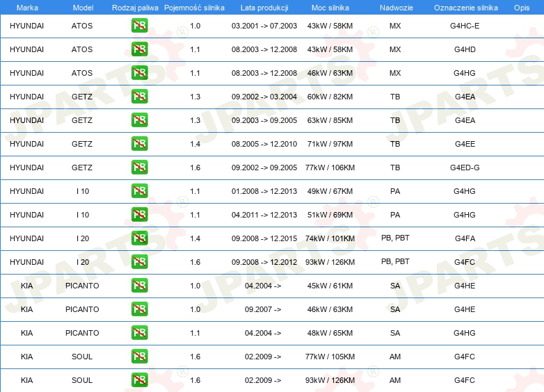
Task: Click body code TB in G4EE row
Action: 395,144
